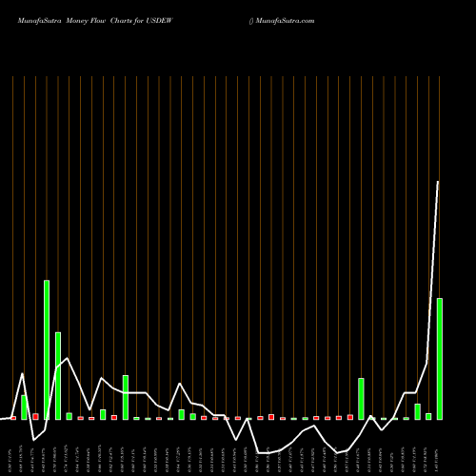Click the white line's lowest trough point
The image size is (476, 476).
[338, 453]
